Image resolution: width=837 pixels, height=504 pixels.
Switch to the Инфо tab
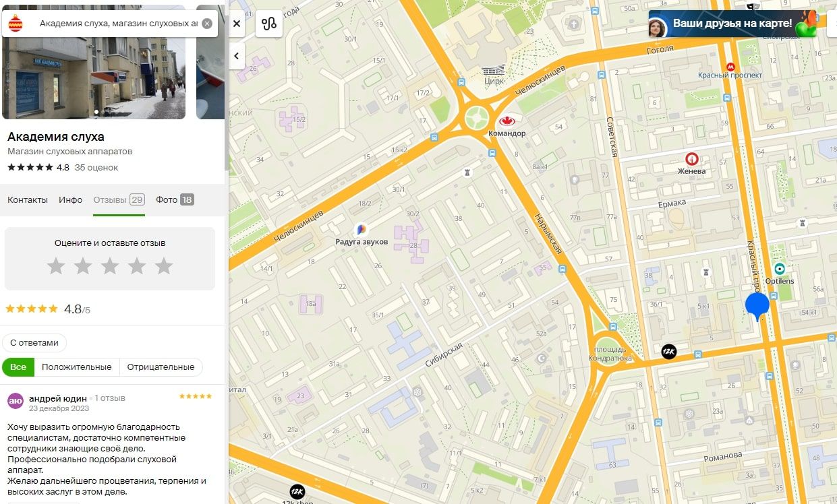pyautogui.click(x=70, y=199)
